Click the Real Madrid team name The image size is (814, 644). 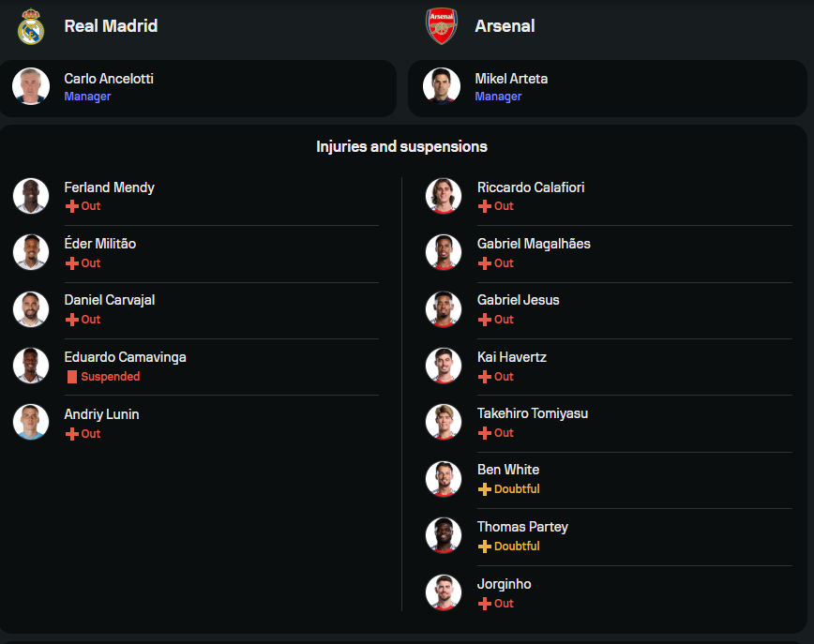coord(111,26)
